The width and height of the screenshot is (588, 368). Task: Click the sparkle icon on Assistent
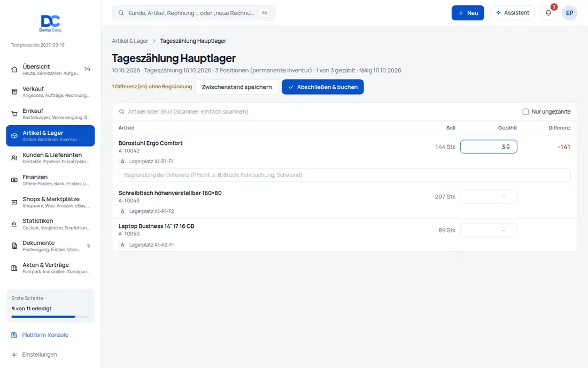point(498,13)
